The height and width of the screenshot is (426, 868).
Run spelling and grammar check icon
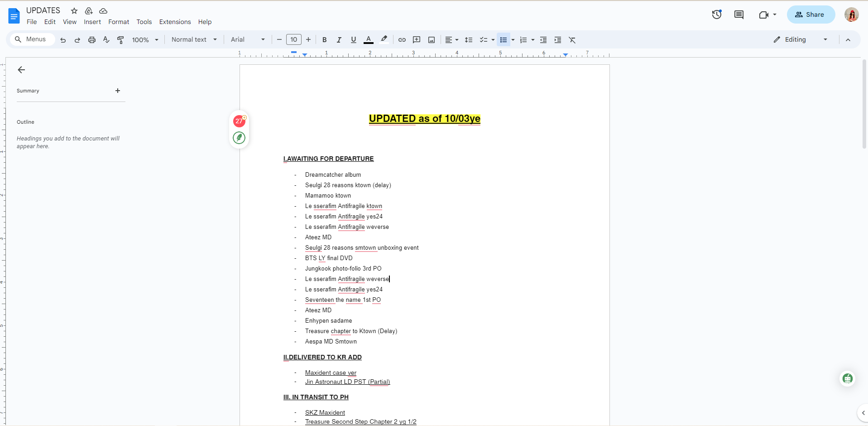coord(106,40)
